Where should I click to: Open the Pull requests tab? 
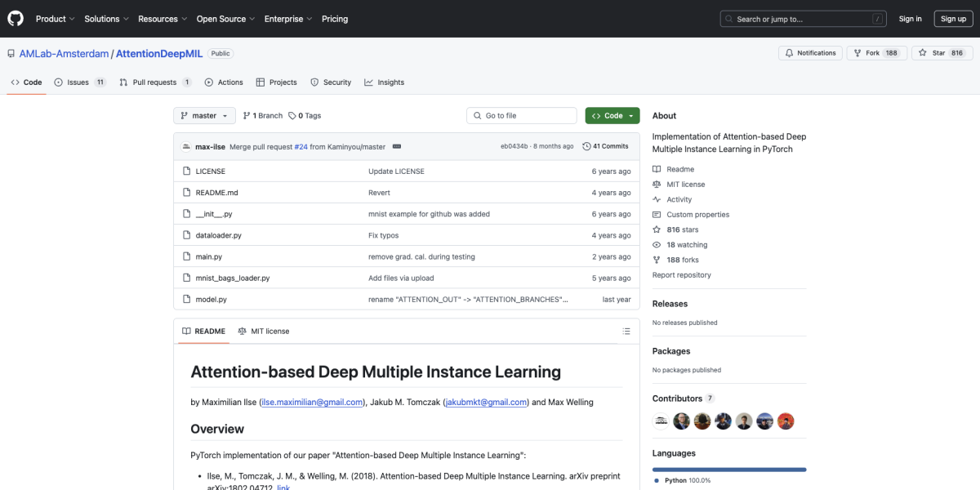pos(154,82)
